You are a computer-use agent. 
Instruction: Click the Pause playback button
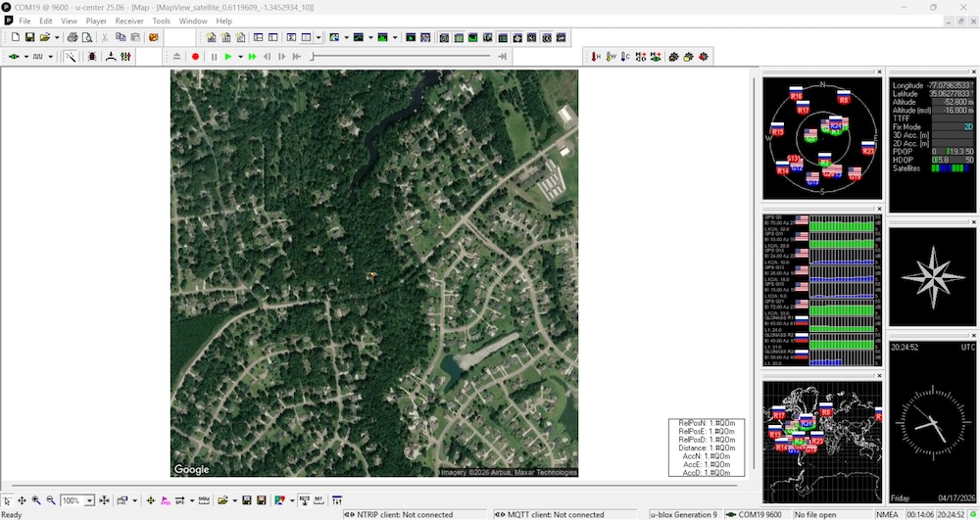pos(214,57)
